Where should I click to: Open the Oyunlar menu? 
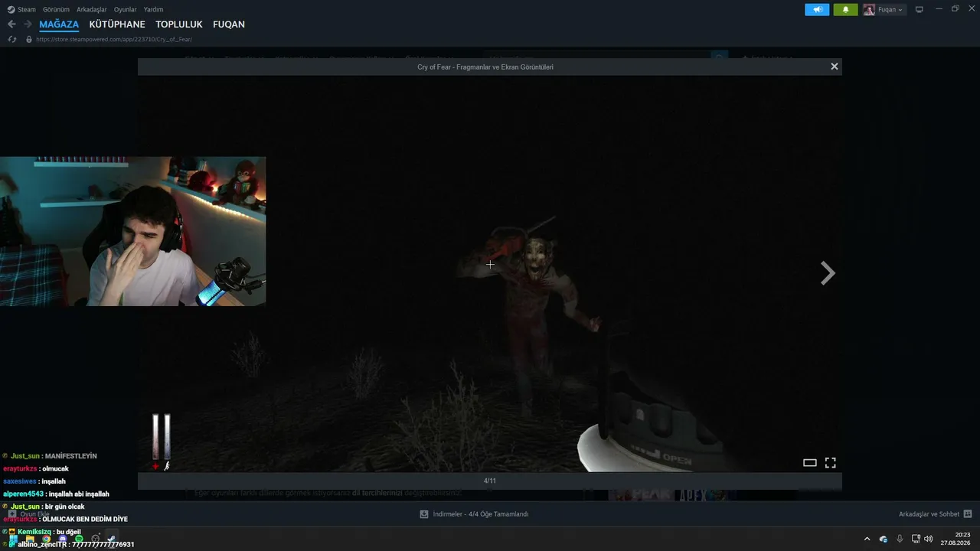click(125, 10)
